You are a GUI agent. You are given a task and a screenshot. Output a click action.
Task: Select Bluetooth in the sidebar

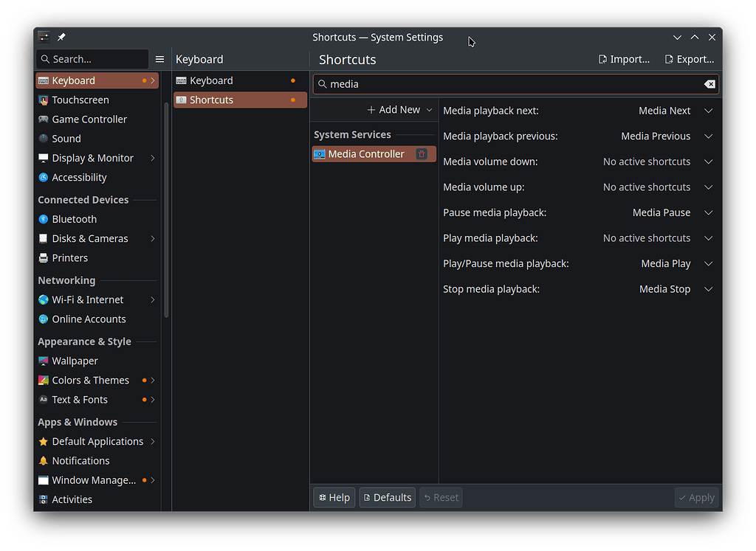74,218
